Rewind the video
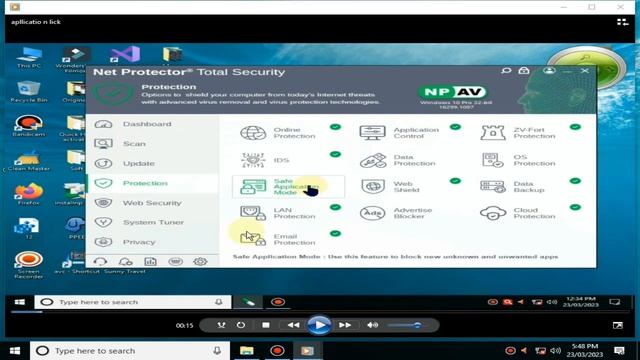 293,325
